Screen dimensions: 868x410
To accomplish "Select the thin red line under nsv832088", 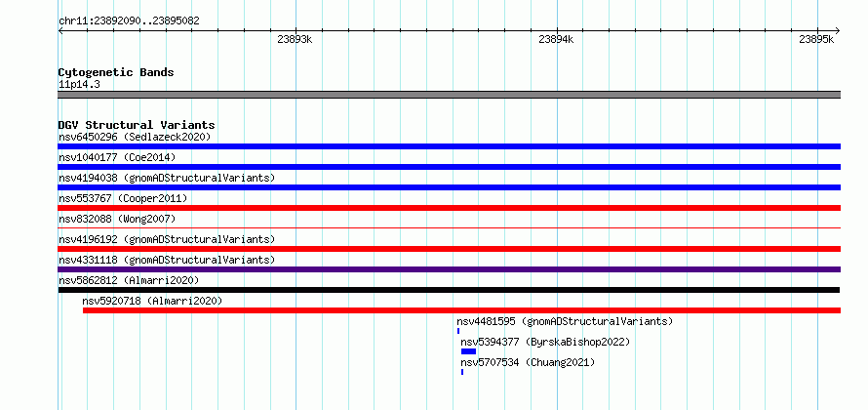I will pos(449,227).
